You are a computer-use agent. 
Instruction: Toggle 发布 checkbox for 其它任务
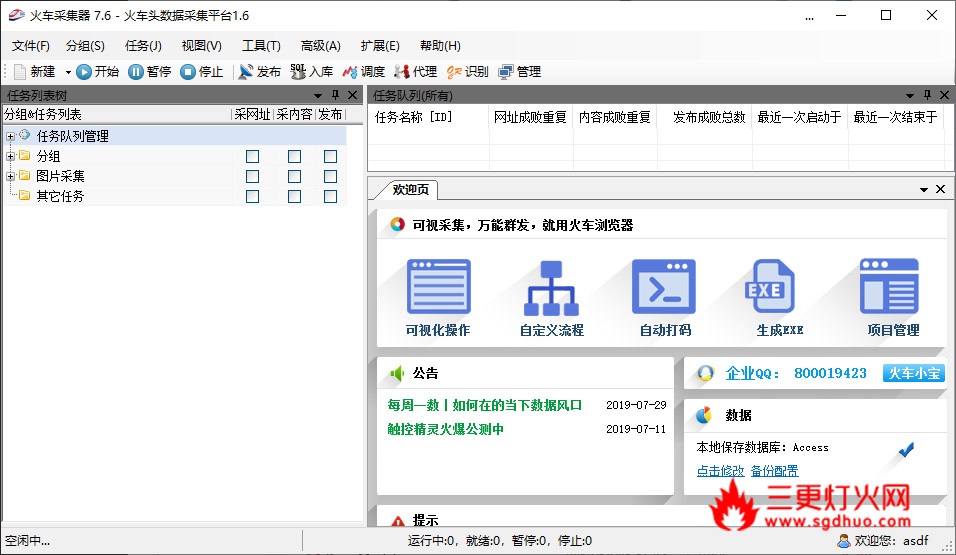pyautogui.click(x=330, y=196)
